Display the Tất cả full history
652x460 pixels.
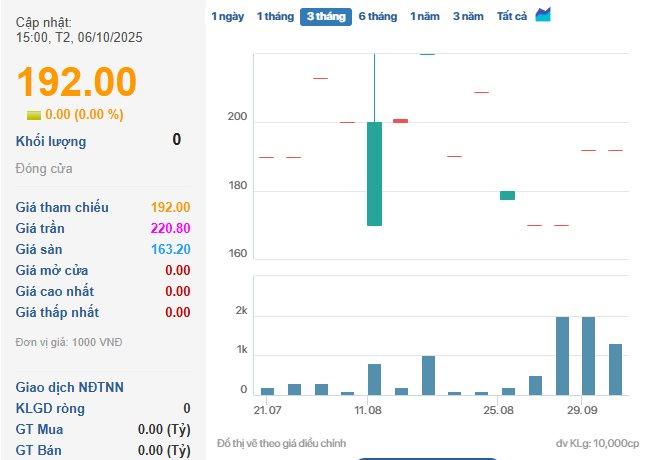512,17
